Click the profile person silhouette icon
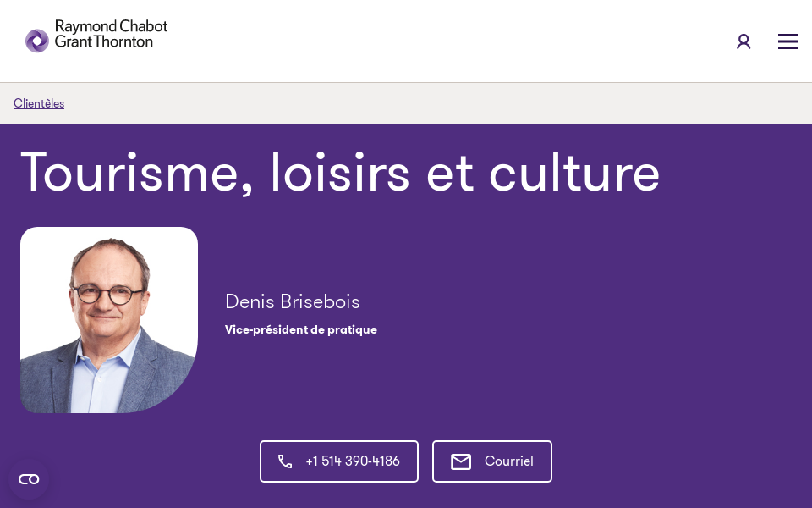Image resolution: width=812 pixels, height=508 pixels. coord(743,41)
